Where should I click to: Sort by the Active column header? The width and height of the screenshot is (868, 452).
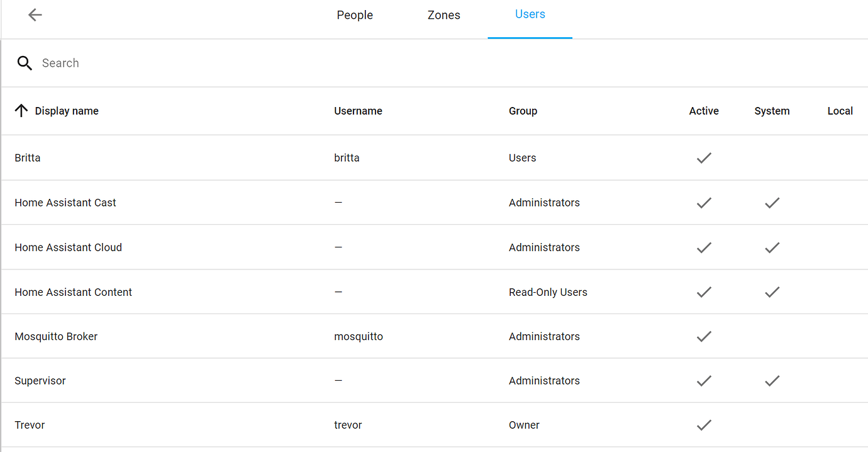tap(704, 111)
